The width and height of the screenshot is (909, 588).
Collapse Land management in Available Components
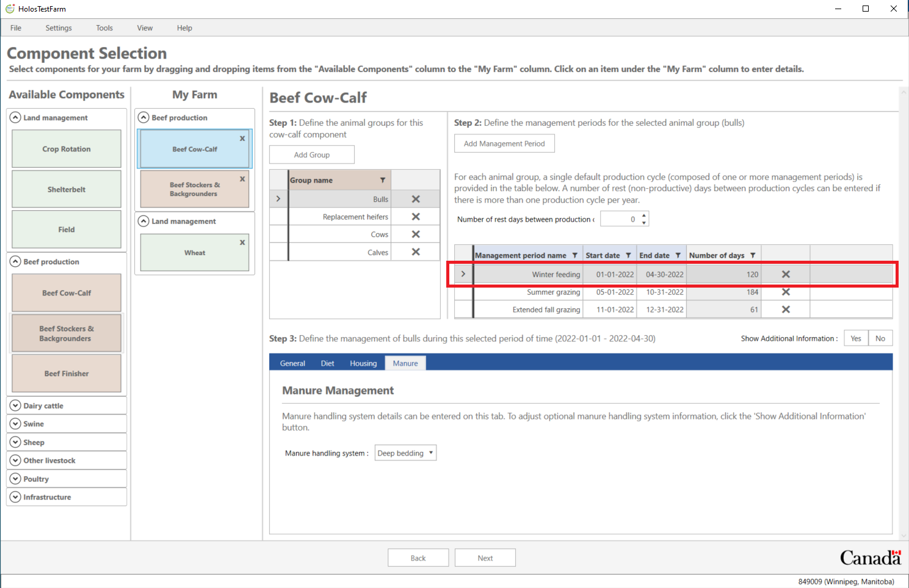pos(15,117)
